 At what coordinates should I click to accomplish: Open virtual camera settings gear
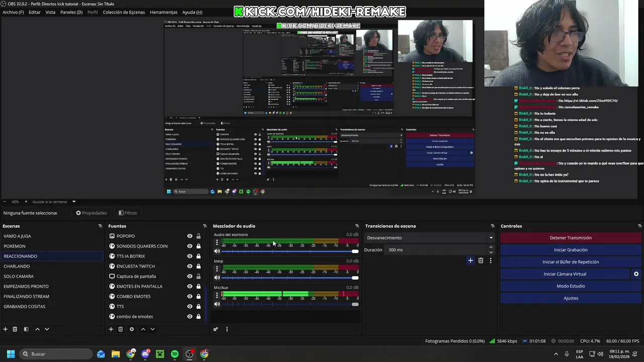pyautogui.click(x=636, y=274)
